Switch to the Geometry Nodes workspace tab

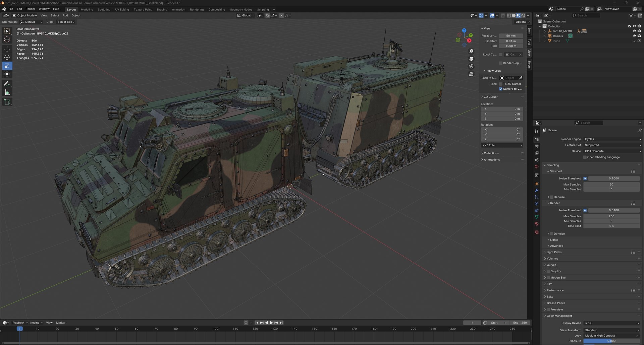coord(241,9)
